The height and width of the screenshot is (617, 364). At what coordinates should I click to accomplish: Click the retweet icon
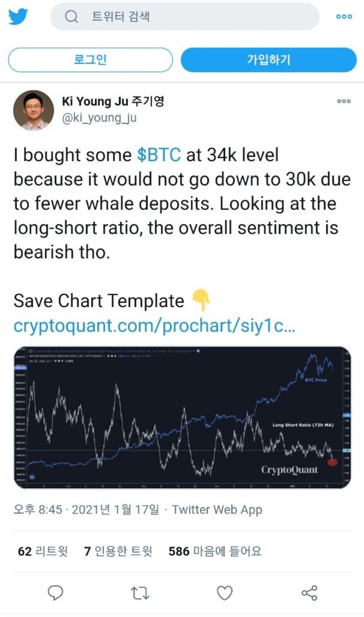(140, 593)
